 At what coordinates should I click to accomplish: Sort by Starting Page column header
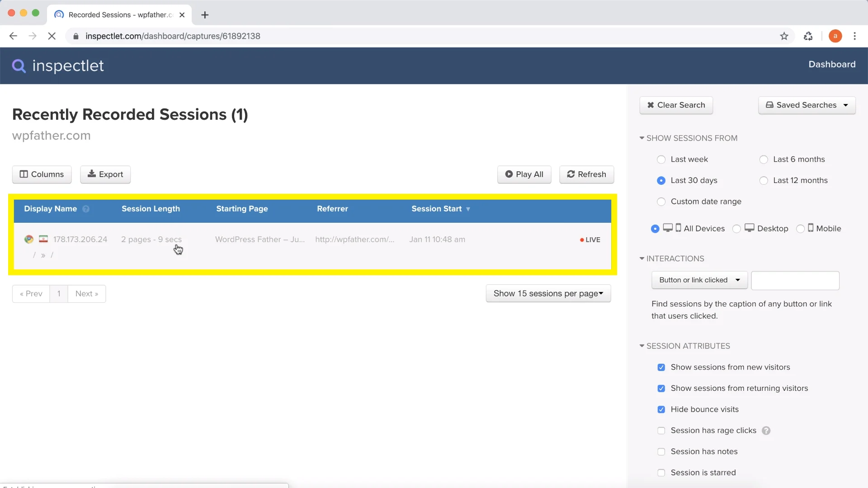coord(242,209)
